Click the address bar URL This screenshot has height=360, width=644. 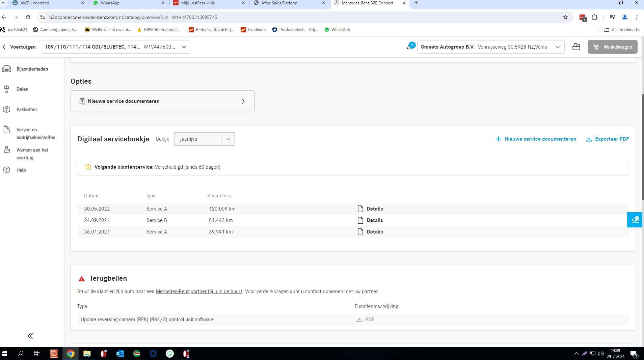click(133, 17)
